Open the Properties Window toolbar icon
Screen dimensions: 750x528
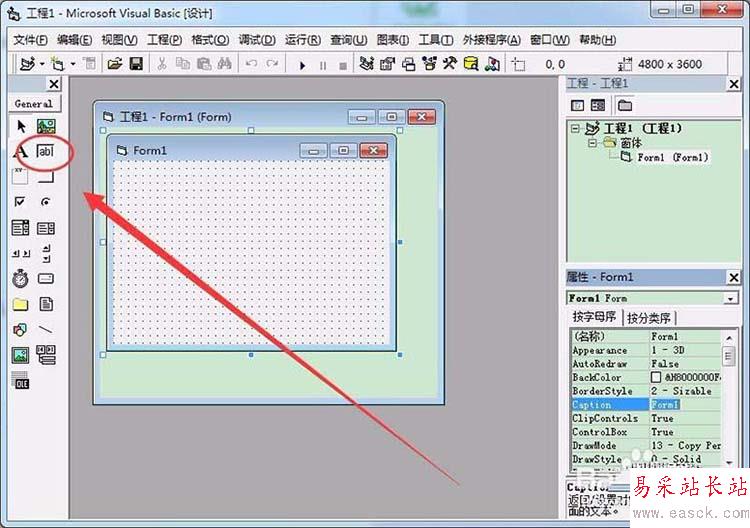tap(387, 64)
